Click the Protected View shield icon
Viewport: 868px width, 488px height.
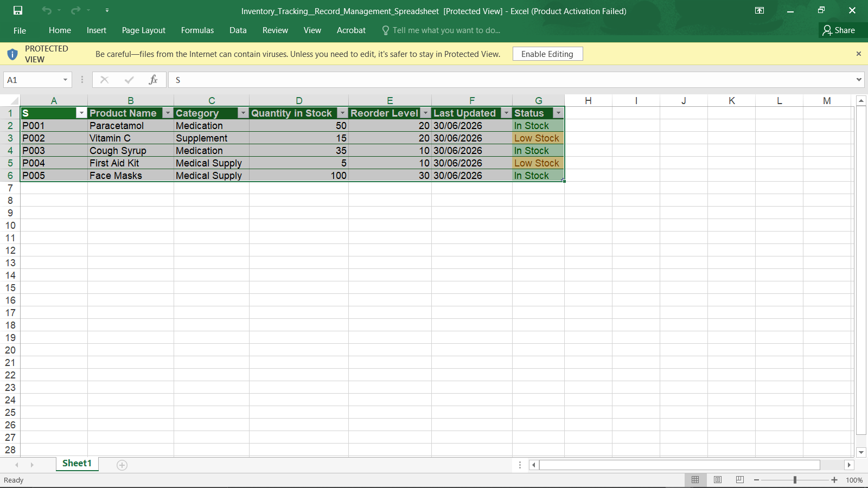pos(12,54)
